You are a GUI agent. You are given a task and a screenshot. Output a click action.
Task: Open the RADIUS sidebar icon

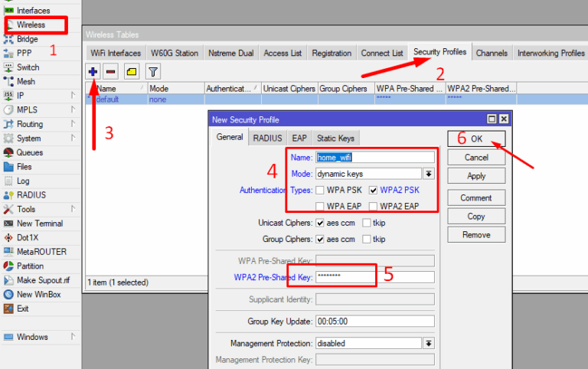click(x=8, y=195)
